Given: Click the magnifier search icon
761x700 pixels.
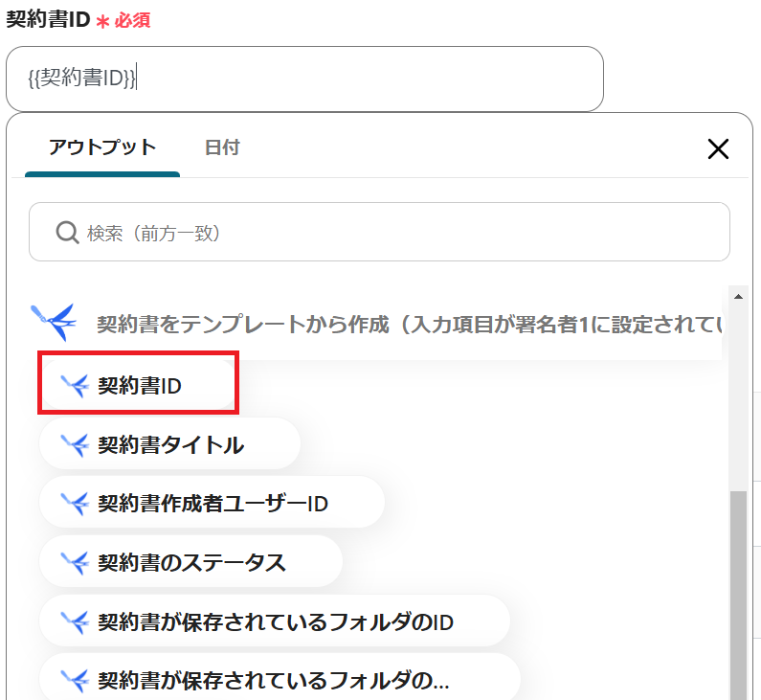Looking at the screenshot, I should (x=67, y=233).
